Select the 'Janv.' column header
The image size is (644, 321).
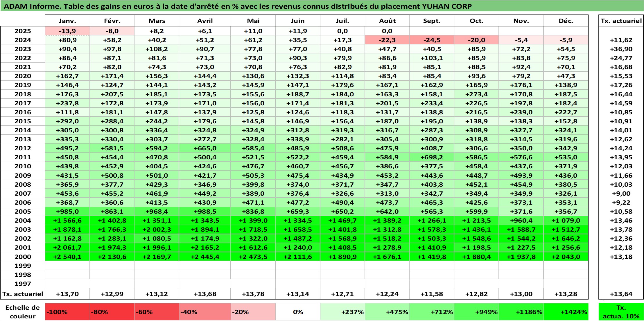pyautogui.click(x=67, y=21)
